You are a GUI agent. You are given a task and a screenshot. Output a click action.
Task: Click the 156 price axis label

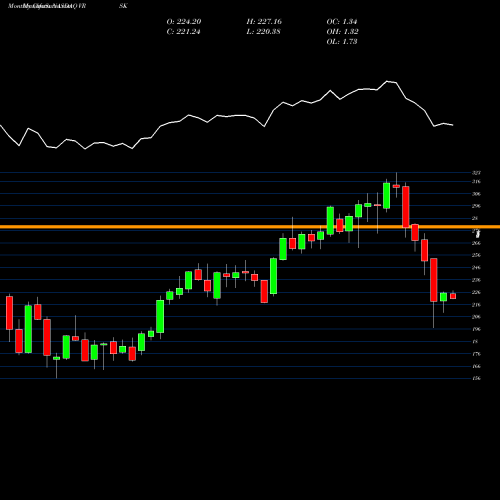click(476, 378)
